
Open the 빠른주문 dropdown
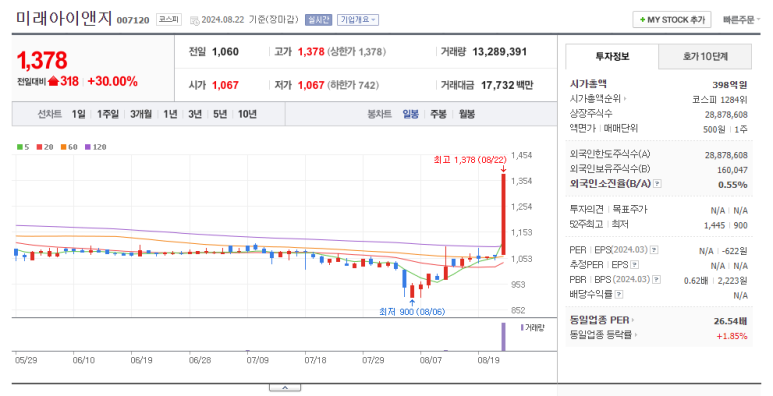point(741,20)
